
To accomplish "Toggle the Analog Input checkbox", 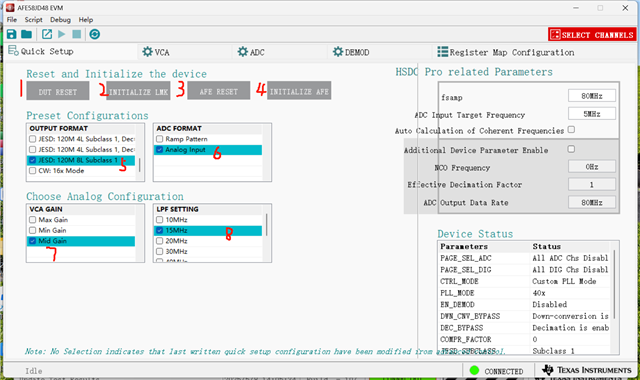I will (x=160, y=149).
